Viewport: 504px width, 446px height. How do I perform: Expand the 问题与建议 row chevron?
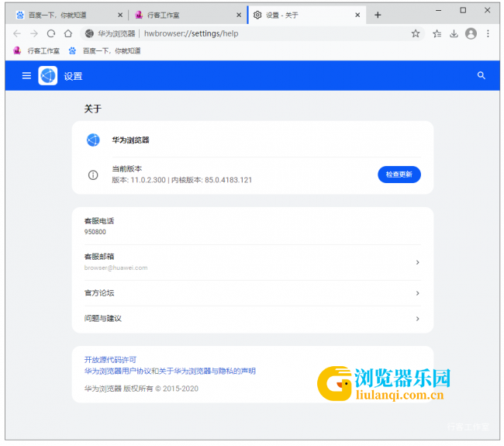417,319
